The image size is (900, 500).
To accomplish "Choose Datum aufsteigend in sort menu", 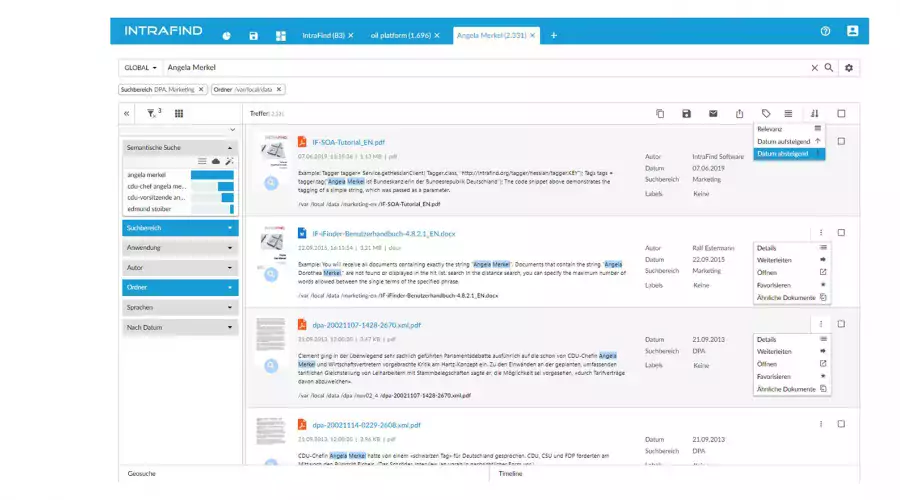I will coord(789,141).
